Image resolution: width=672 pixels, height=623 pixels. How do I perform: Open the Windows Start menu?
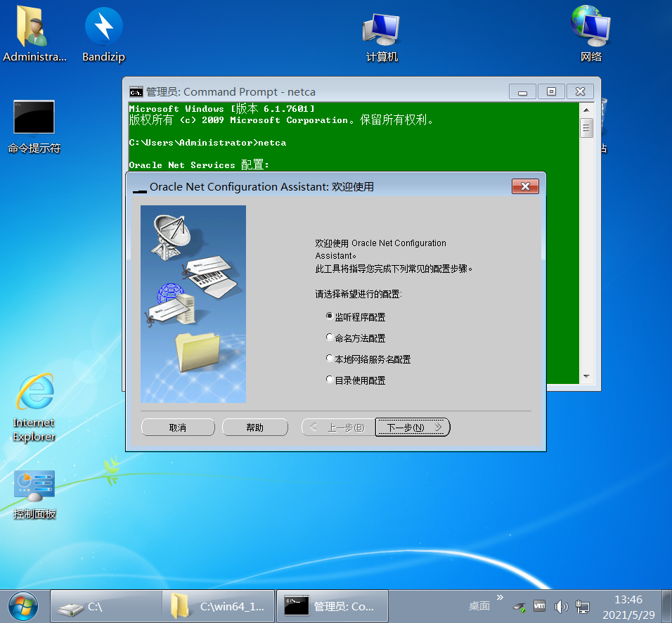[22, 605]
